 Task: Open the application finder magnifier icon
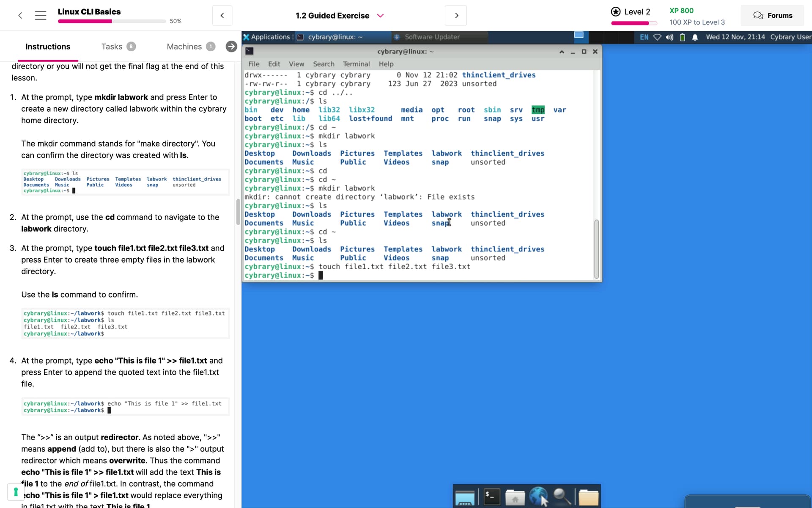pos(562,497)
